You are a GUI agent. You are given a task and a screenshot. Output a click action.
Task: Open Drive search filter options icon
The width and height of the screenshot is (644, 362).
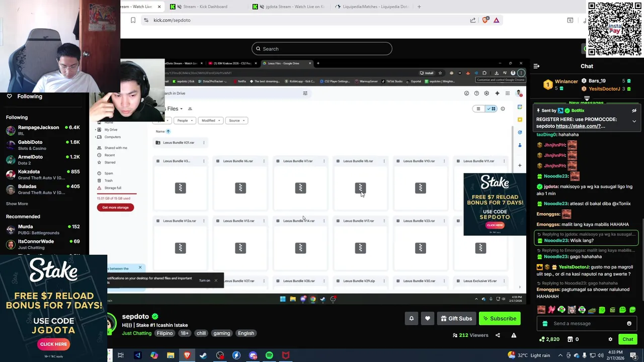[x=305, y=93]
